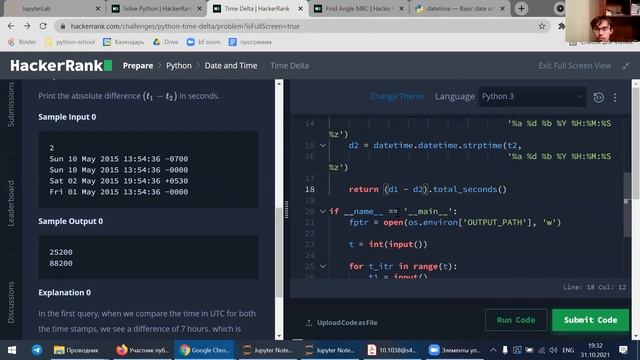
Task: Open Google Chrome taskbar button
Action: point(204,350)
